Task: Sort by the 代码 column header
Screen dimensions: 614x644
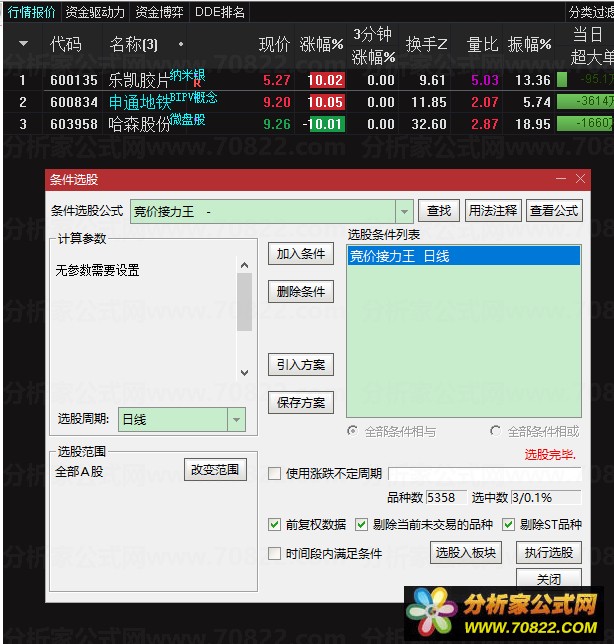Action: click(x=65, y=44)
